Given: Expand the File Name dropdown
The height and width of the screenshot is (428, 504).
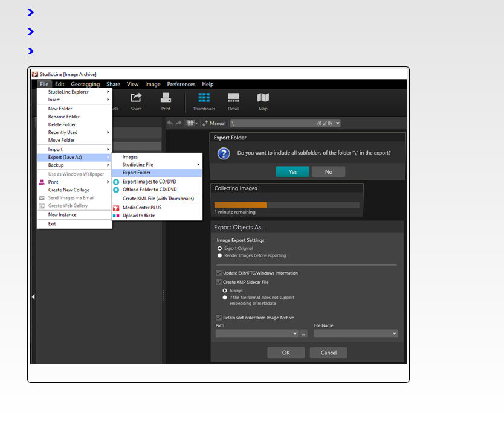Looking at the screenshot, I should tap(394, 334).
